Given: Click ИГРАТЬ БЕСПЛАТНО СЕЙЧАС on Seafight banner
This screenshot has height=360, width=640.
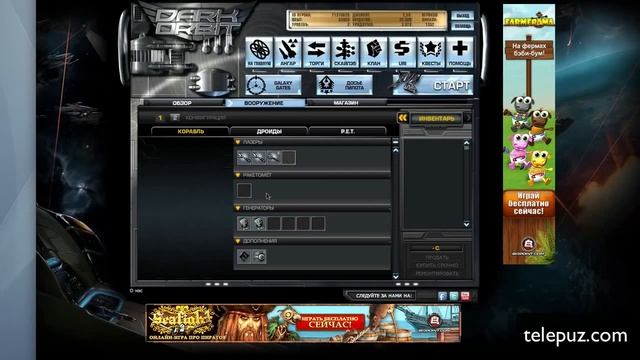Looking at the screenshot, I should (x=329, y=322).
